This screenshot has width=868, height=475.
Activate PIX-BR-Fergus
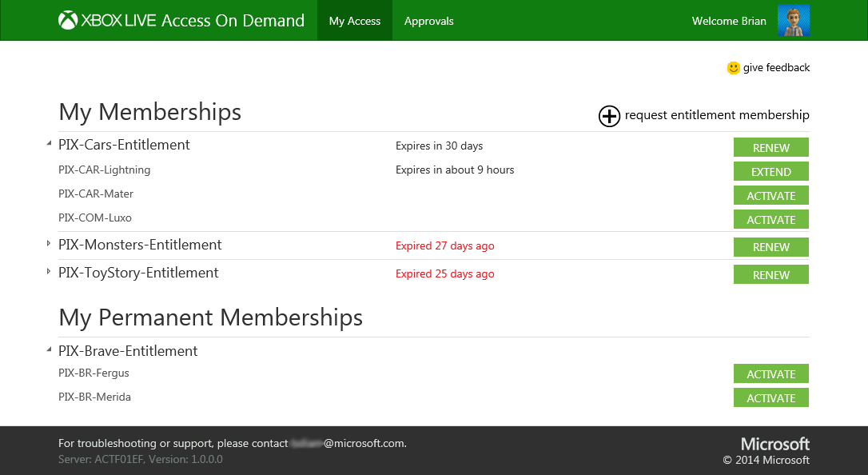771,373
